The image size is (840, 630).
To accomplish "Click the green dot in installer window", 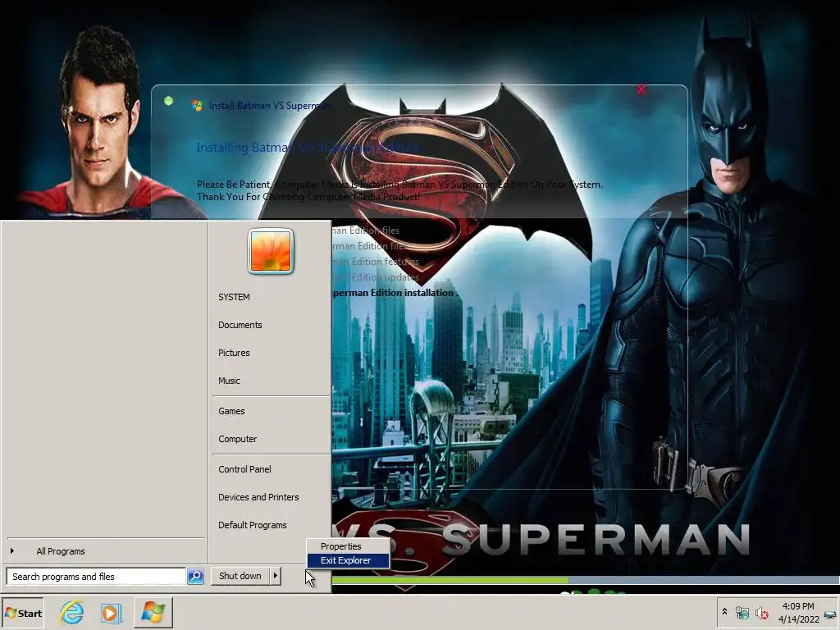I will pos(168,100).
